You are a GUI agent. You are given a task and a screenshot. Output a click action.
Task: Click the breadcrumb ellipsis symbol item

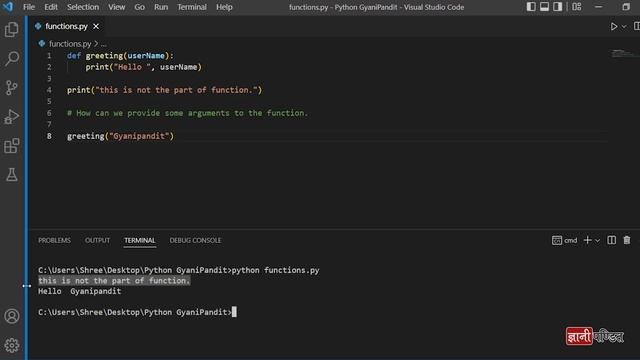pos(104,44)
